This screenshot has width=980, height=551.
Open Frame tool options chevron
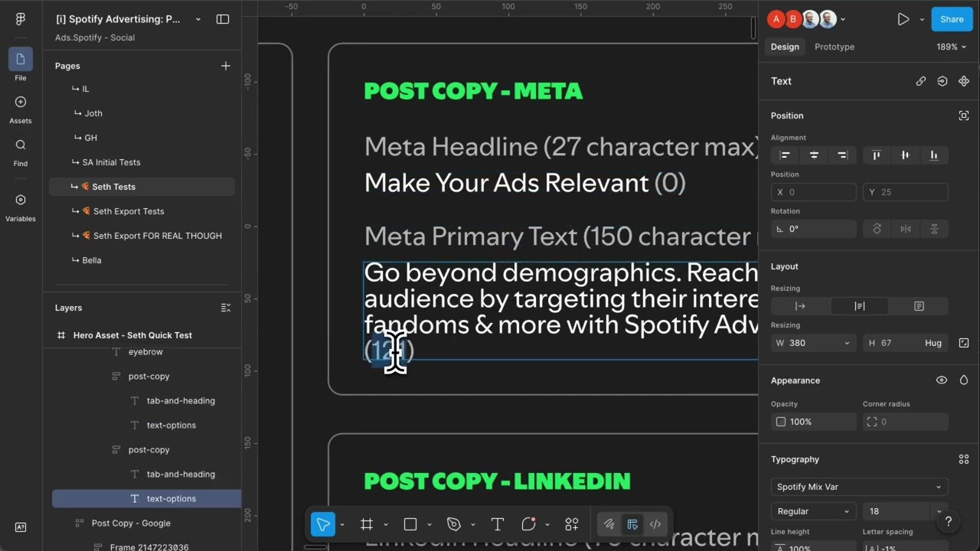point(386,524)
